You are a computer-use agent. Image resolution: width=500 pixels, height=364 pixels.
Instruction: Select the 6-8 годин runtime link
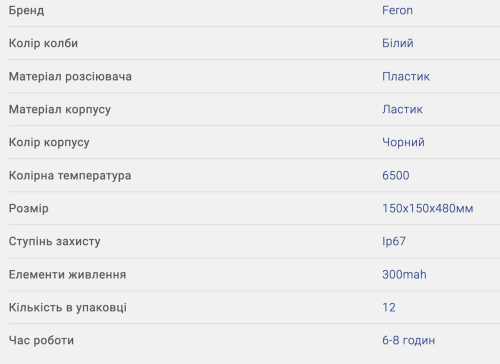click(x=408, y=340)
